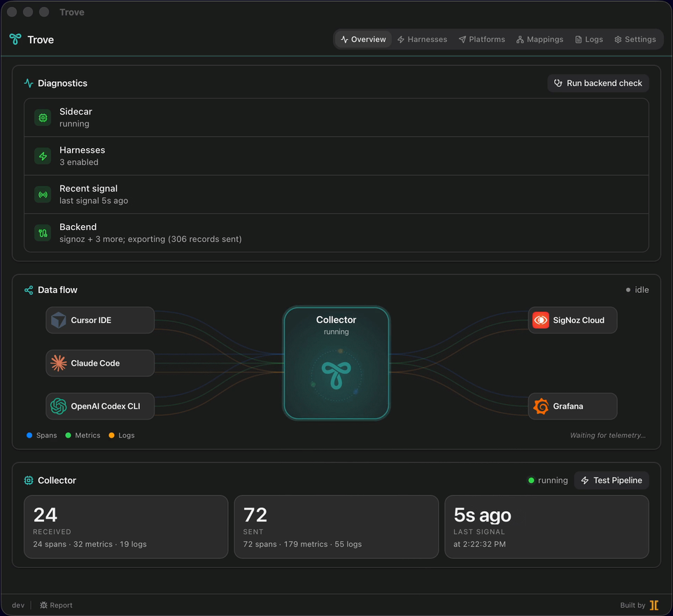Screen dimensions: 673x616
Task: Click the dev label in footer
Action: point(18,606)
